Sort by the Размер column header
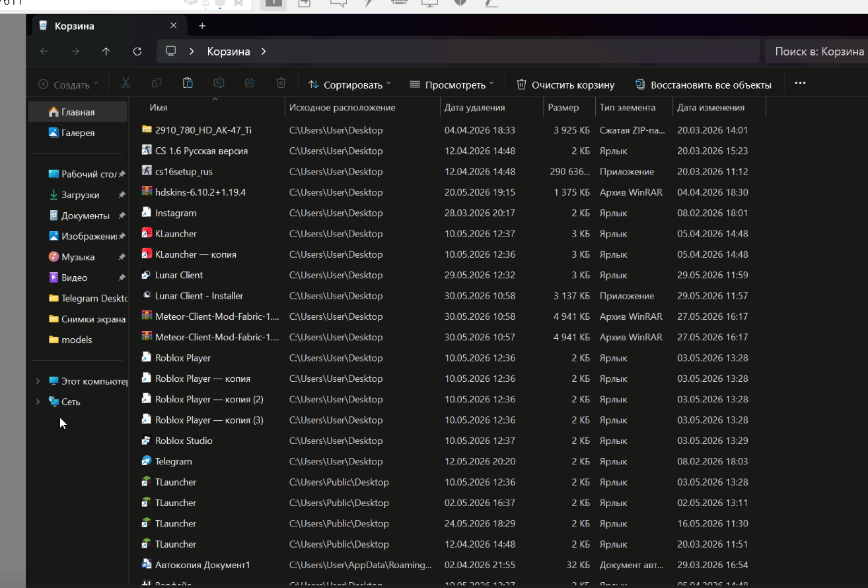Screen dimensions: 868x588 coord(563,108)
